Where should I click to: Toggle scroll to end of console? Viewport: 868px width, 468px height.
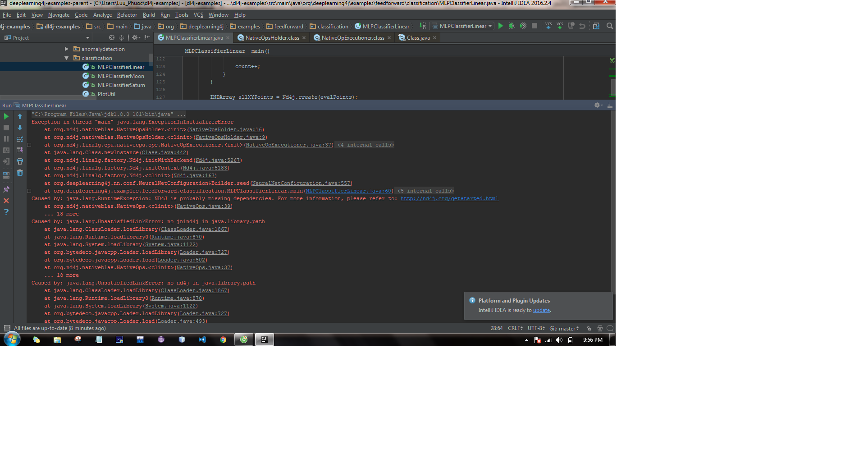click(x=20, y=150)
